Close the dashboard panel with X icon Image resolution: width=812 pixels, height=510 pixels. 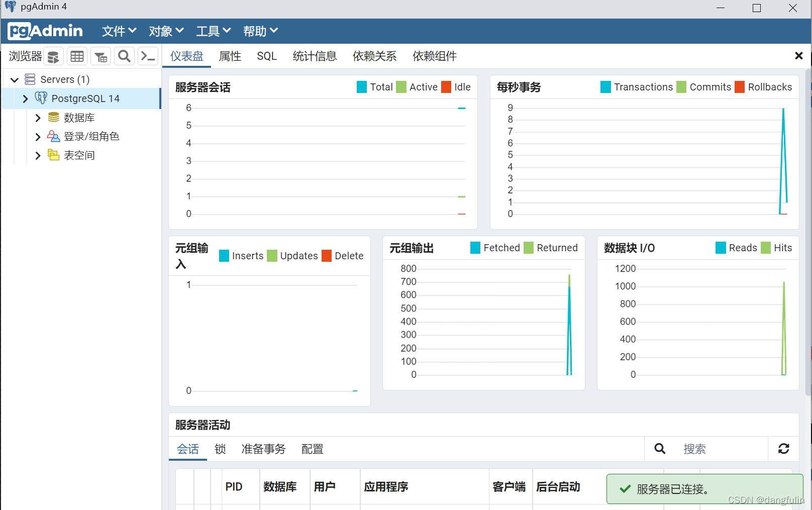[x=798, y=56]
